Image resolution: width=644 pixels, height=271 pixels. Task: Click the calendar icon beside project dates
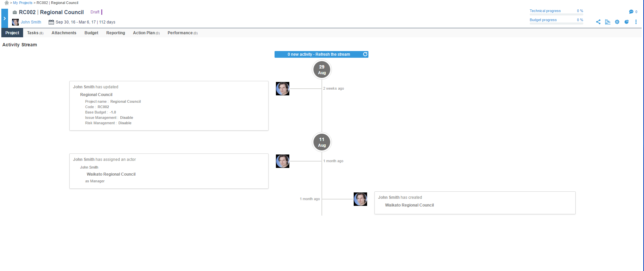pyautogui.click(x=51, y=22)
